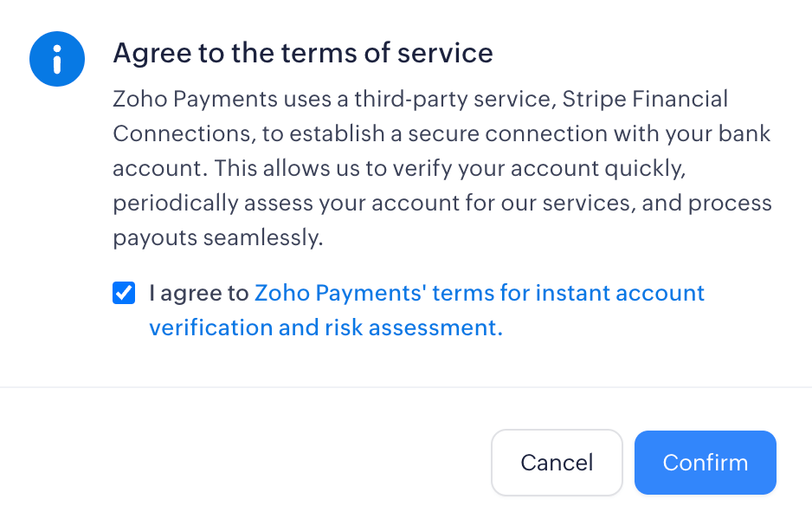Click the "Agree to the terms of service" heading

pos(303,53)
